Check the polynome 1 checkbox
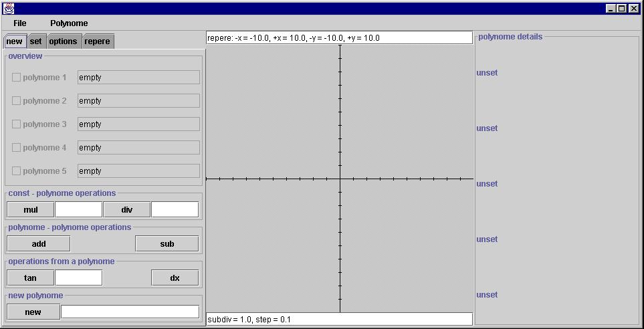Screen dimensions: 644x329 coord(17,78)
